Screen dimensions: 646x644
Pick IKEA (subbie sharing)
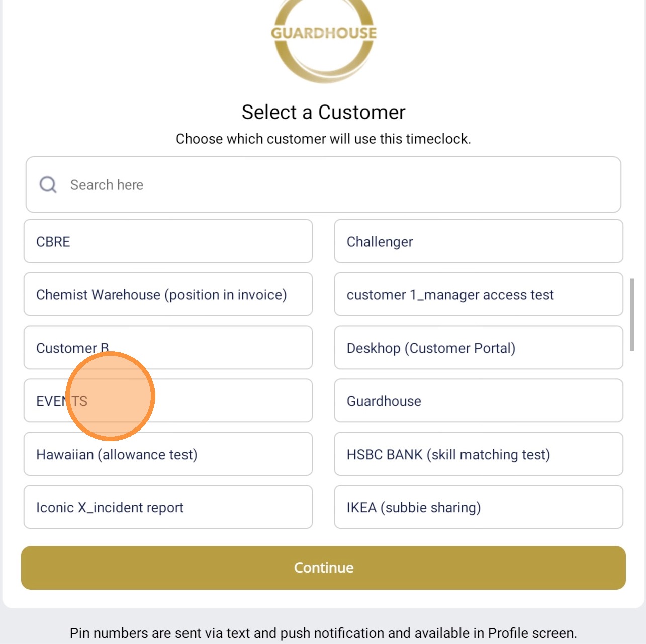(478, 507)
